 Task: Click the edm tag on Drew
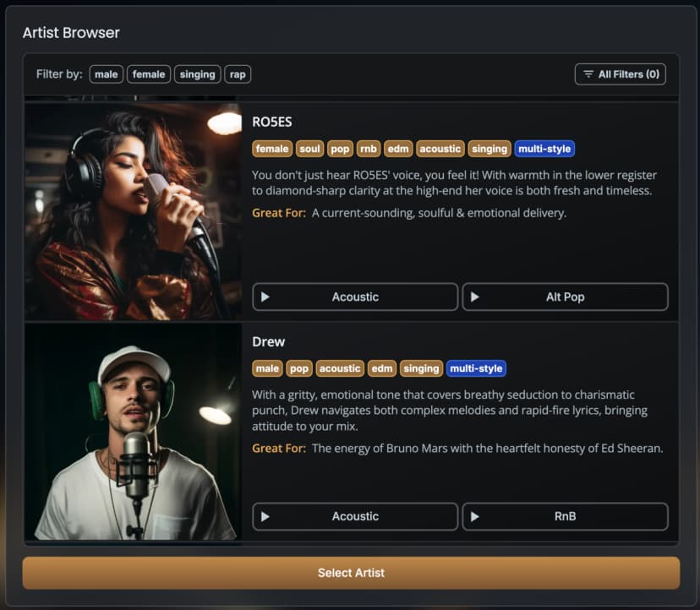coord(382,368)
